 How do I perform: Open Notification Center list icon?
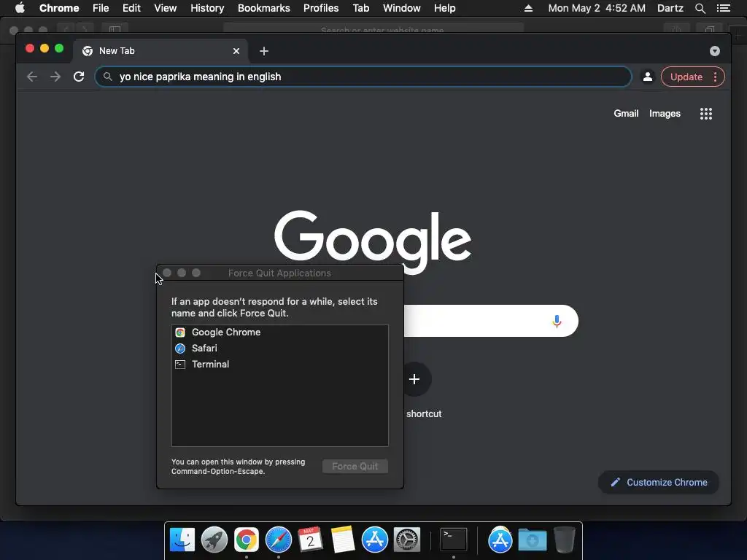click(x=723, y=8)
